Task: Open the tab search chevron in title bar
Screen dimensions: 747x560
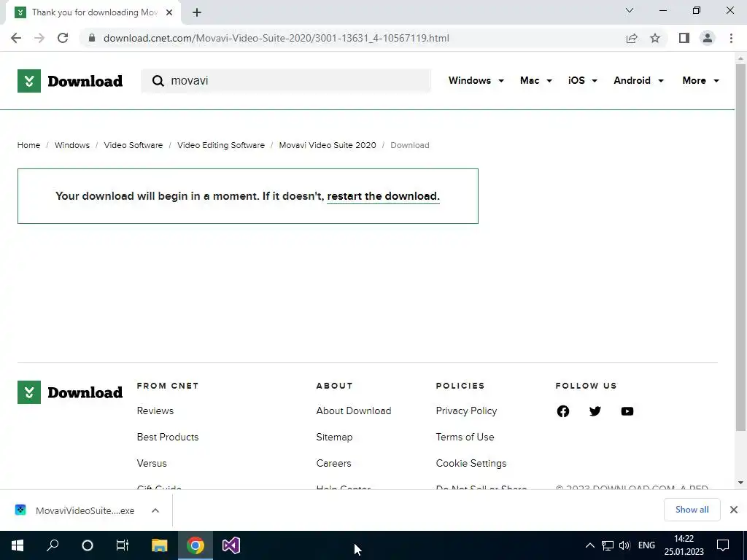Action: tap(630, 10)
